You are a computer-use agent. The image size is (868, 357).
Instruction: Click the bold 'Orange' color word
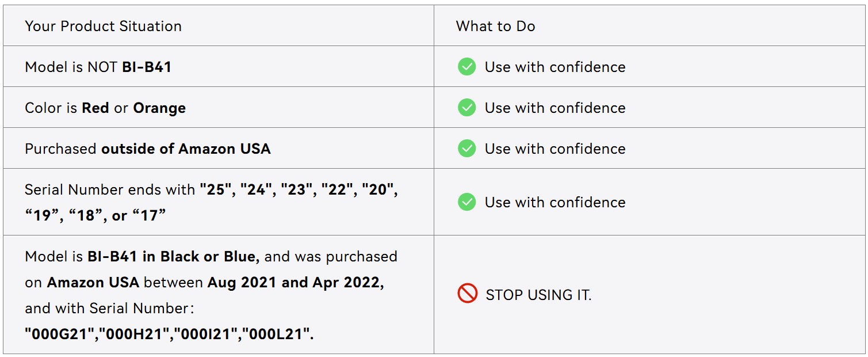(x=159, y=108)
